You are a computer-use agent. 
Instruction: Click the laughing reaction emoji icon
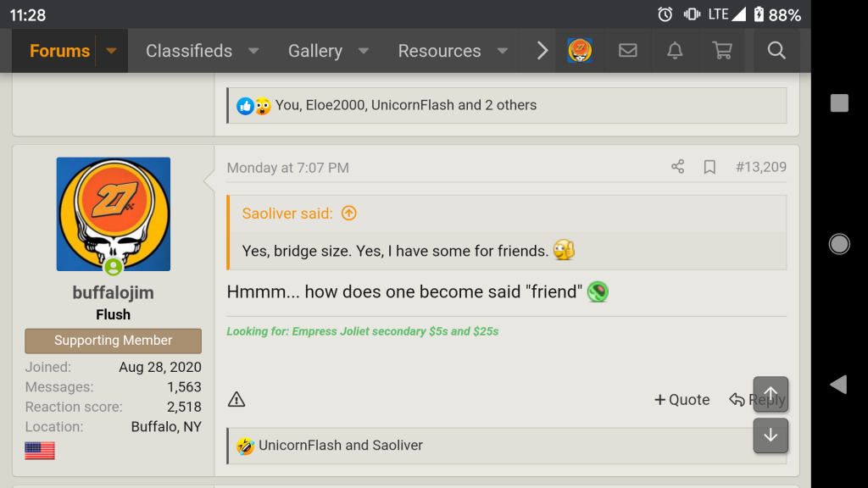pyautogui.click(x=245, y=446)
